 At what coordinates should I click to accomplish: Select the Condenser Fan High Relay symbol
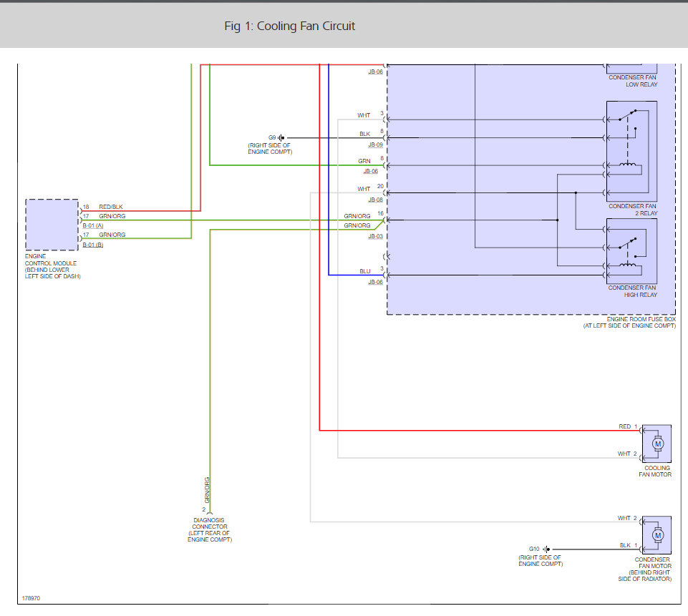tap(631, 250)
